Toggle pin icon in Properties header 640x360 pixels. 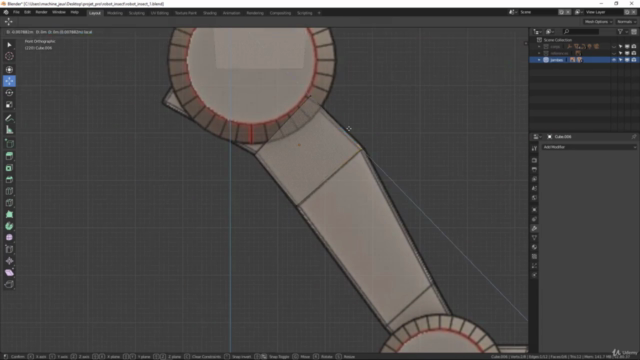click(x=633, y=137)
